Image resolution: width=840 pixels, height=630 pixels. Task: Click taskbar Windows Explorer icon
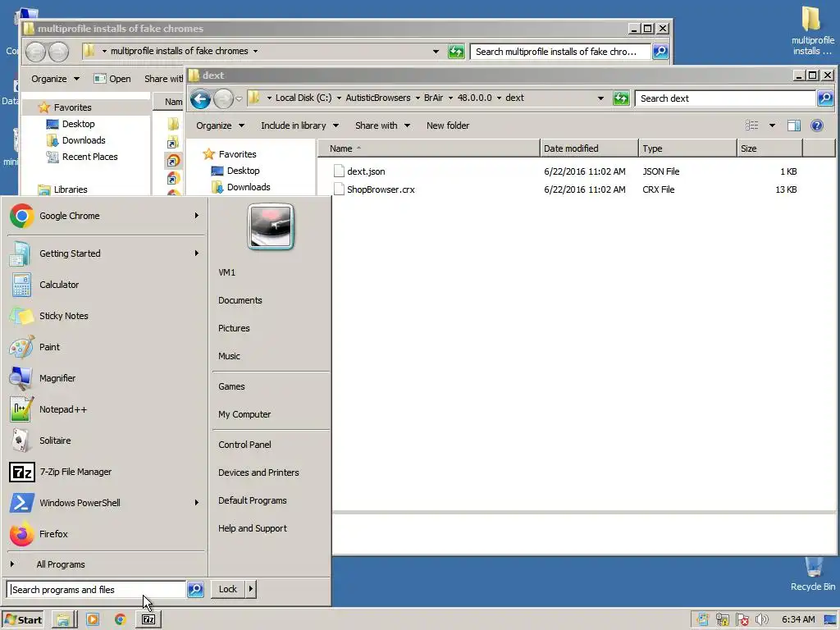click(63, 620)
